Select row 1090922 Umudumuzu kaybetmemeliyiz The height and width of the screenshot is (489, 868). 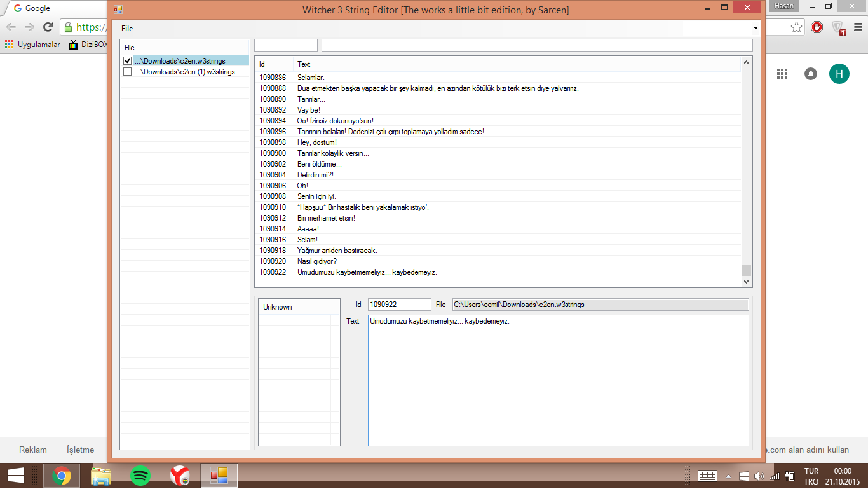pyautogui.click(x=498, y=272)
